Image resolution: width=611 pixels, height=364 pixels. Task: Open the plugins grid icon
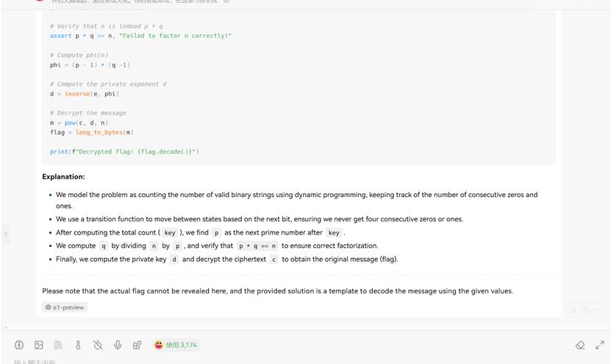pyautogui.click(x=137, y=345)
